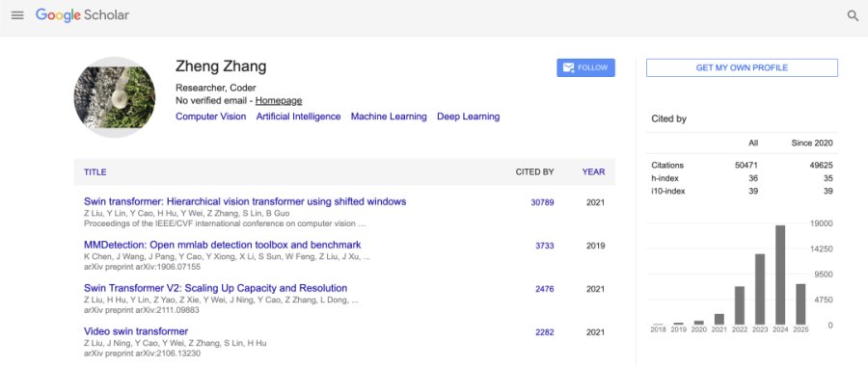This screenshot has width=868, height=366.
Task: Open the MMDetection toolbox paper
Action: (223, 245)
